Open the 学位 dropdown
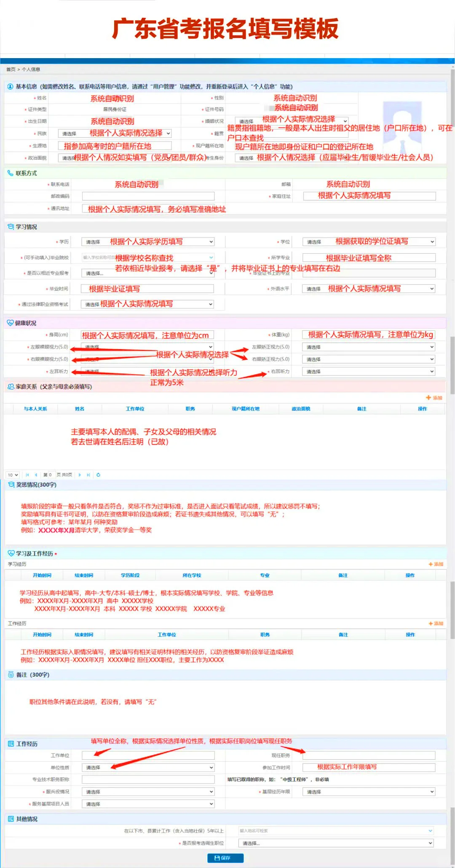Screen dimensions: 455x868 (369, 242)
